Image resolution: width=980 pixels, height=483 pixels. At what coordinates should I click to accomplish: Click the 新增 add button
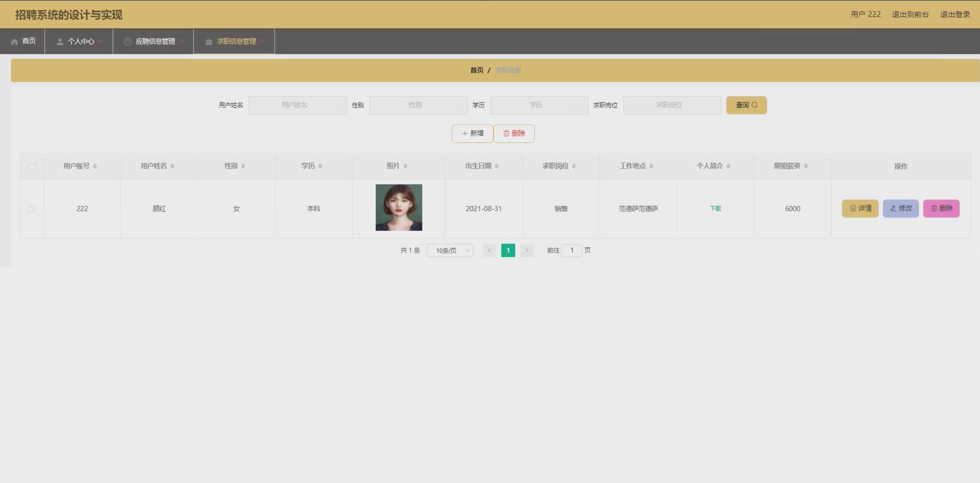tap(472, 134)
